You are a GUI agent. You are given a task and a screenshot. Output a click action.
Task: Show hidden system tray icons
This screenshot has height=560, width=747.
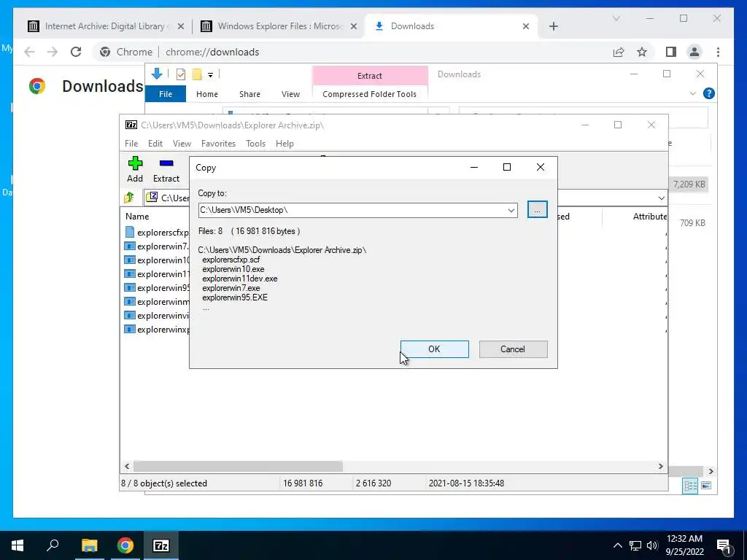617,545
